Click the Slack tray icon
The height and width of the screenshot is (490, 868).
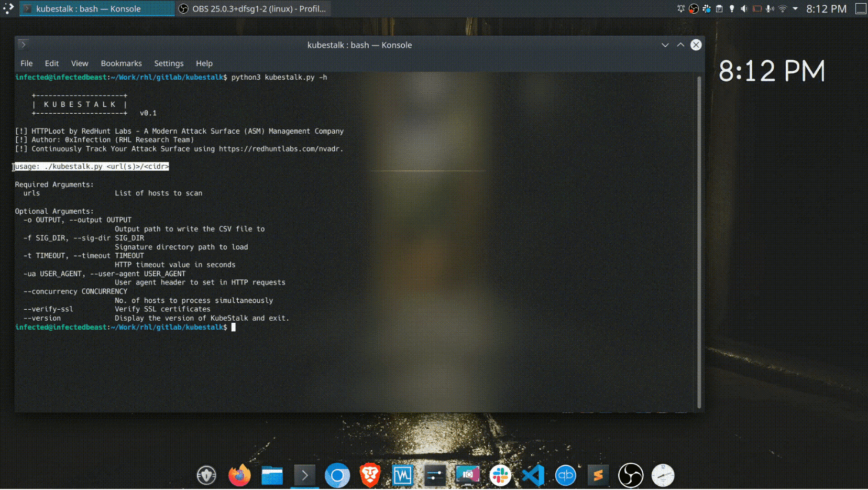(707, 9)
